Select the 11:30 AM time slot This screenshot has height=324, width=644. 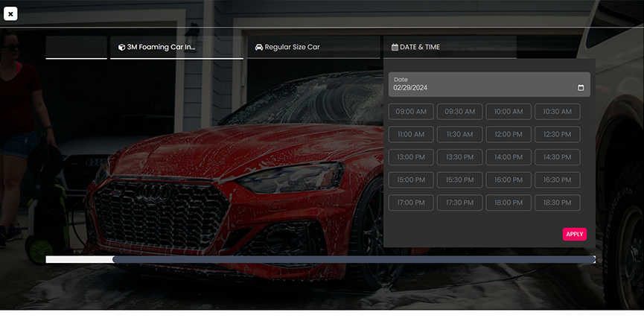click(x=459, y=135)
